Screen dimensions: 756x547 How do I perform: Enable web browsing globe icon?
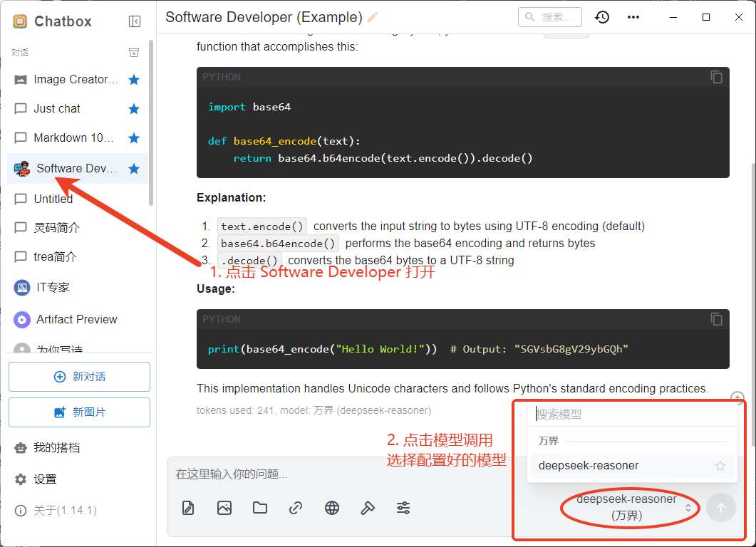332,508
